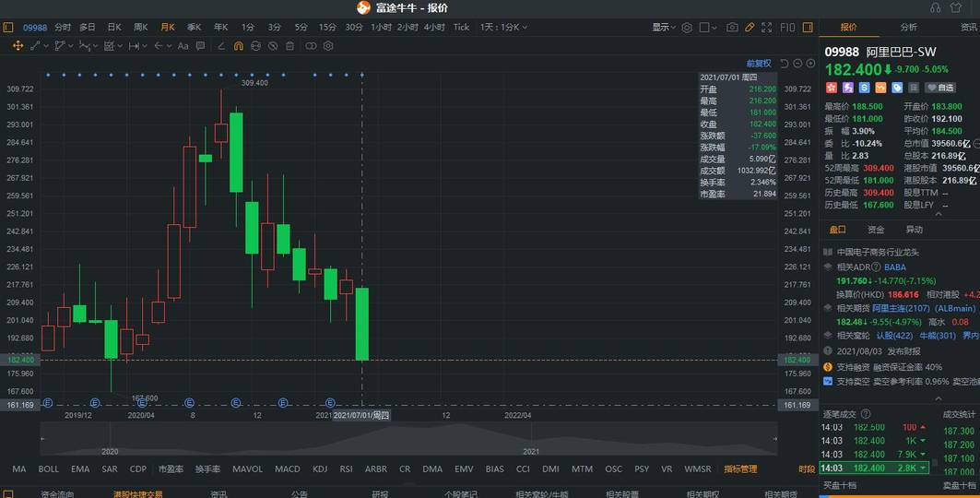Open drawing settings gear in drawing toolbar
This screenshot has width=980, height=498.
pyautogui.click(x=328, y=45)
